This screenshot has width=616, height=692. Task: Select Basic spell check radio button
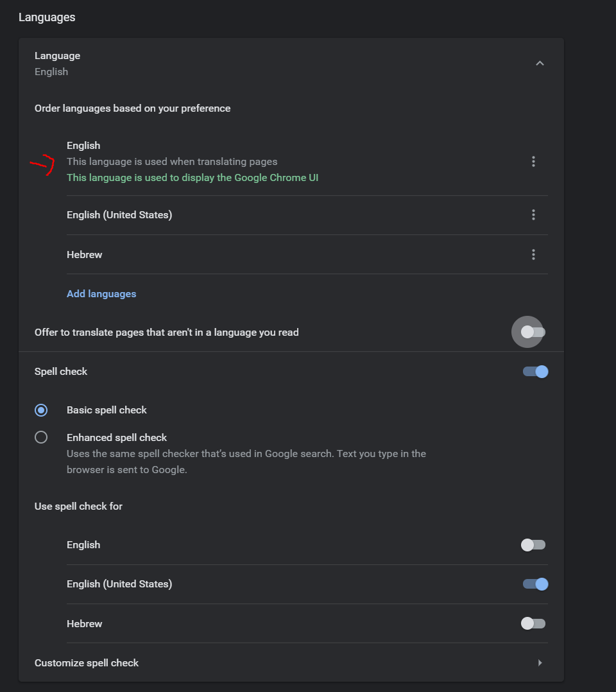(41, 410)
